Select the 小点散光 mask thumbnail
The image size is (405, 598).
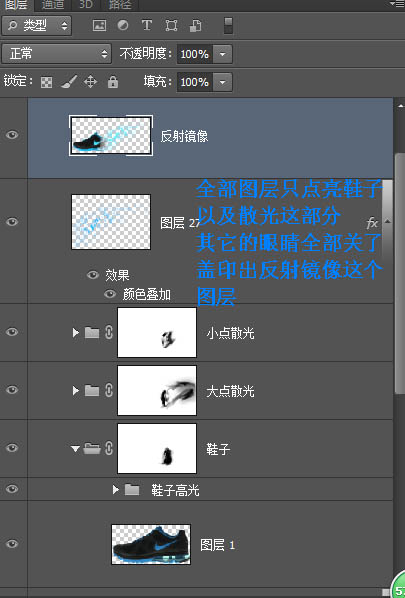[157, 333]
